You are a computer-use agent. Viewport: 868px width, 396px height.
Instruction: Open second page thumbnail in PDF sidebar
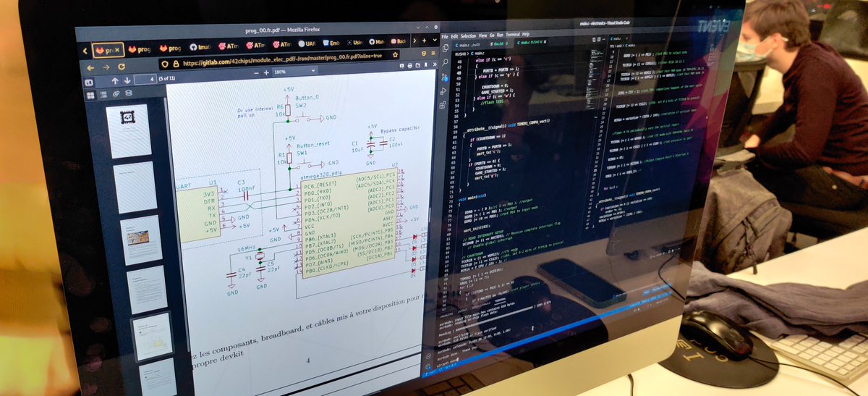coord(135,187)
